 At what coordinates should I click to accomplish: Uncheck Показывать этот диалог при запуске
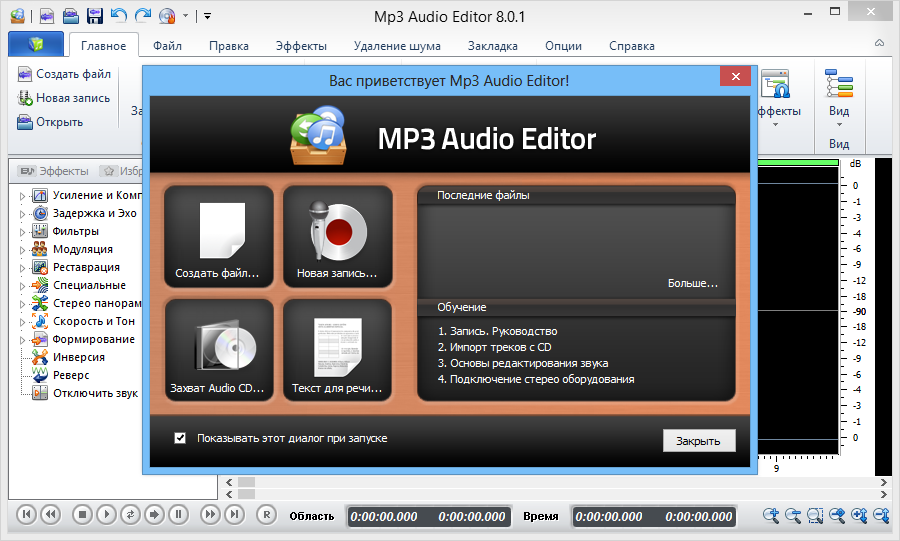180,438
